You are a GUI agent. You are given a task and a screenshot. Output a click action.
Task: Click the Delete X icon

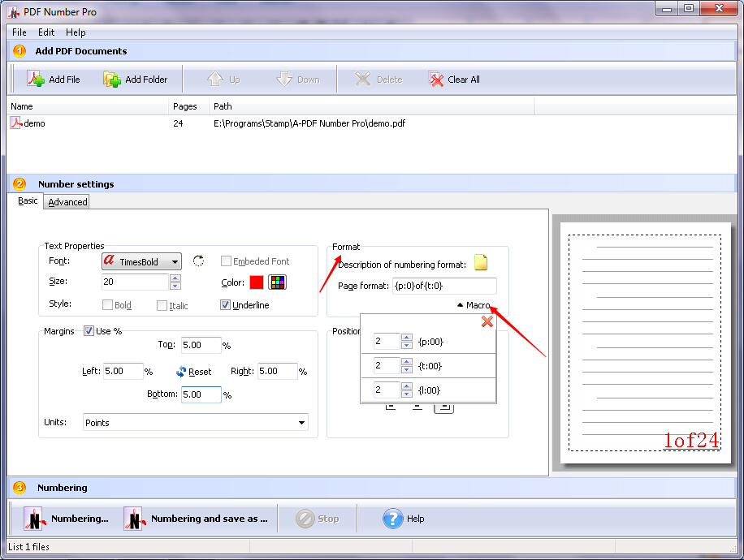[x=362, y=80]
